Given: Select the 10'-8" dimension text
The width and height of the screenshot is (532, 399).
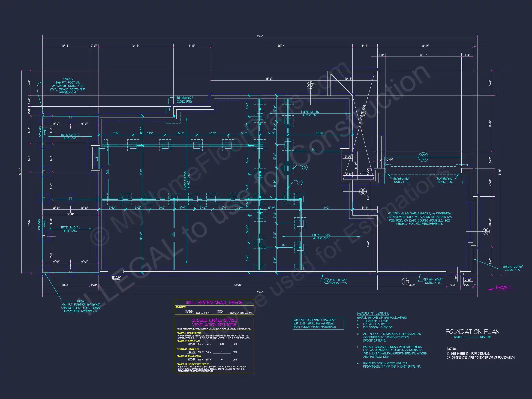Looking at the screenshot, I should point(349,79).
